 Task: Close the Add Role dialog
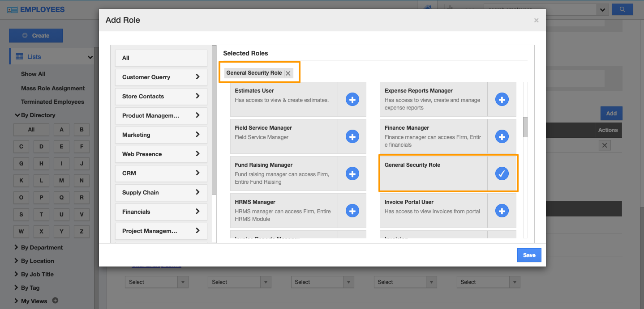click(536, 21)
